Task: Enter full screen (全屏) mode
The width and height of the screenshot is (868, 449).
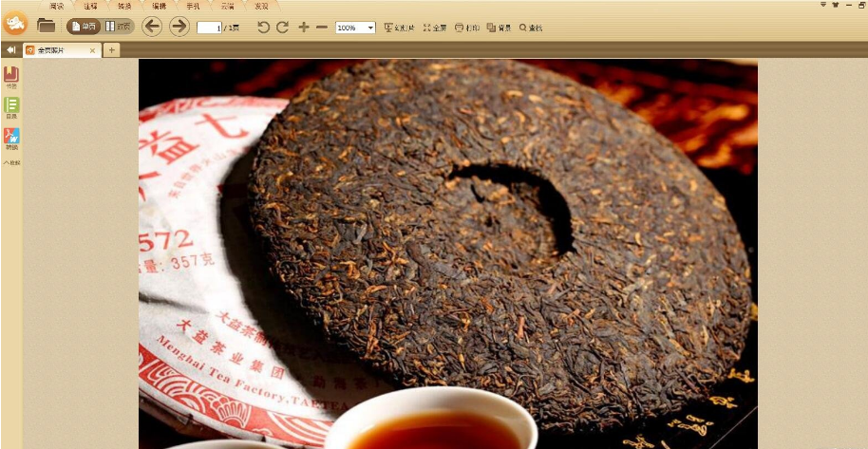Action: pos(435,28)
